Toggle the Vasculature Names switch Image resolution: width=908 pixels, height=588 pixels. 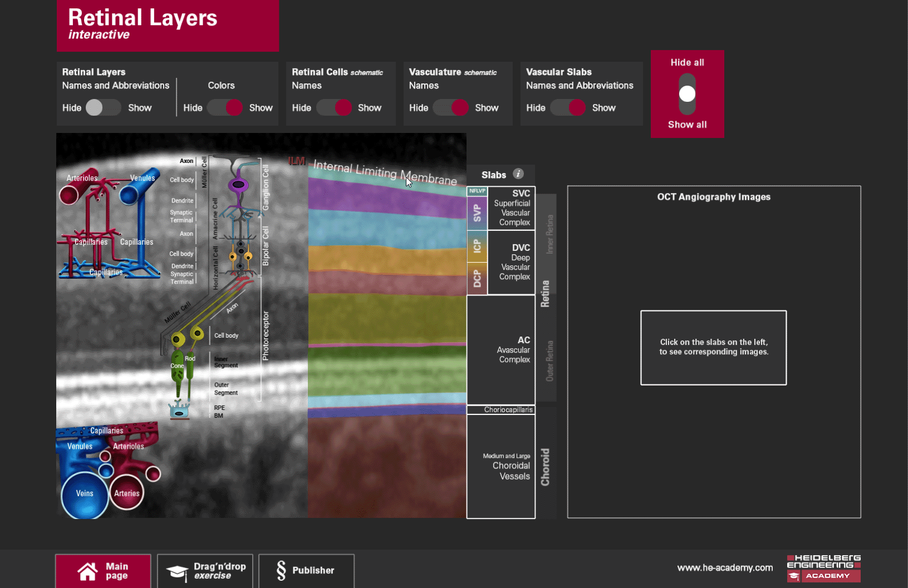[451, 108]
